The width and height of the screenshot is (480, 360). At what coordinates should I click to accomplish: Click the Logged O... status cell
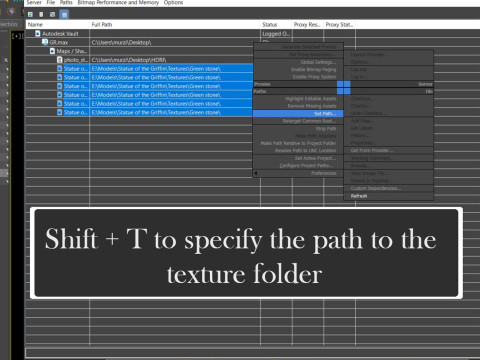click(276, 34)
